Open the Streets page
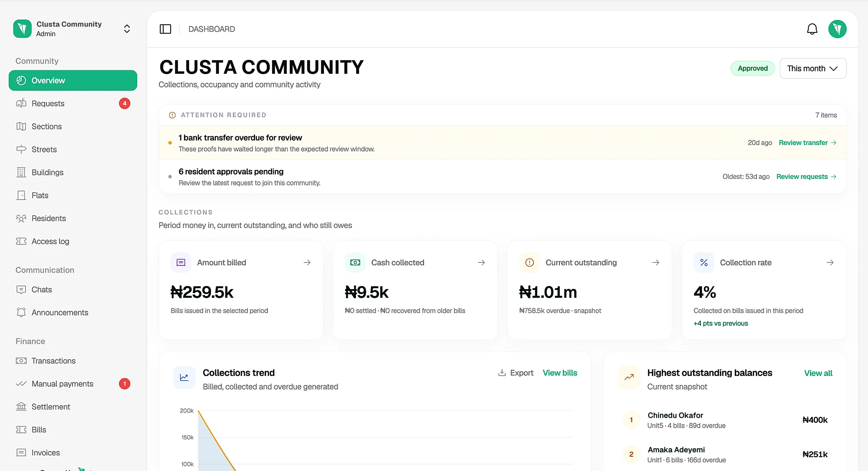 click(x=73, y=149)
